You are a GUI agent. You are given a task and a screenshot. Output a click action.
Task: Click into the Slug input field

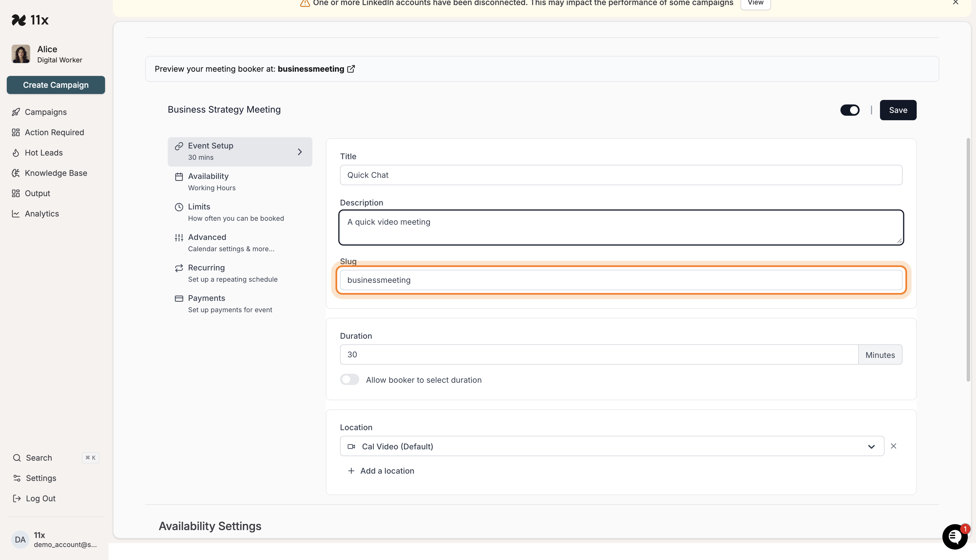point(620,280)
